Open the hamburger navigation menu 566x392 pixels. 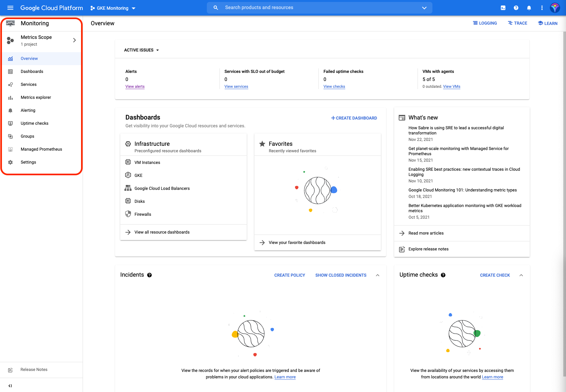click(10, 8)
